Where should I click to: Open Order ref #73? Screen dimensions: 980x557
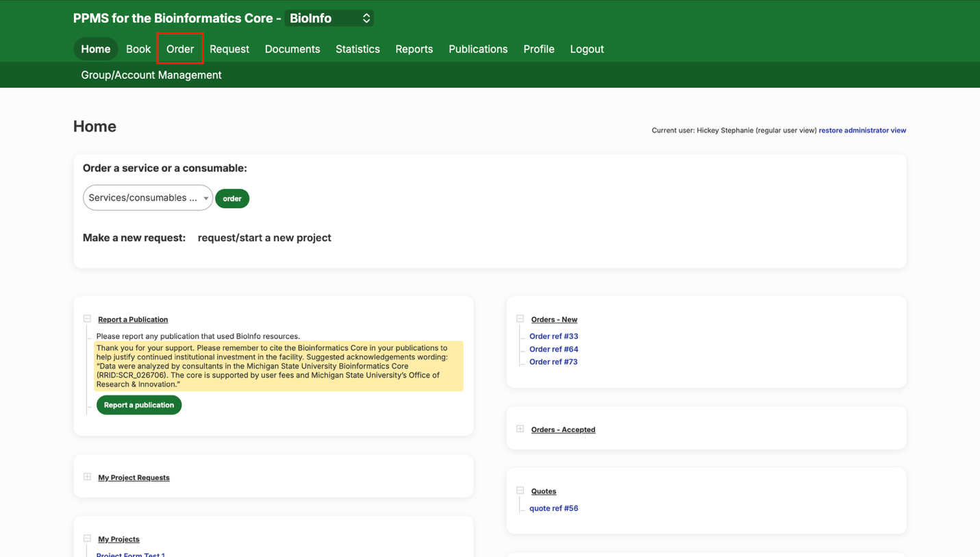pos(553,362)
